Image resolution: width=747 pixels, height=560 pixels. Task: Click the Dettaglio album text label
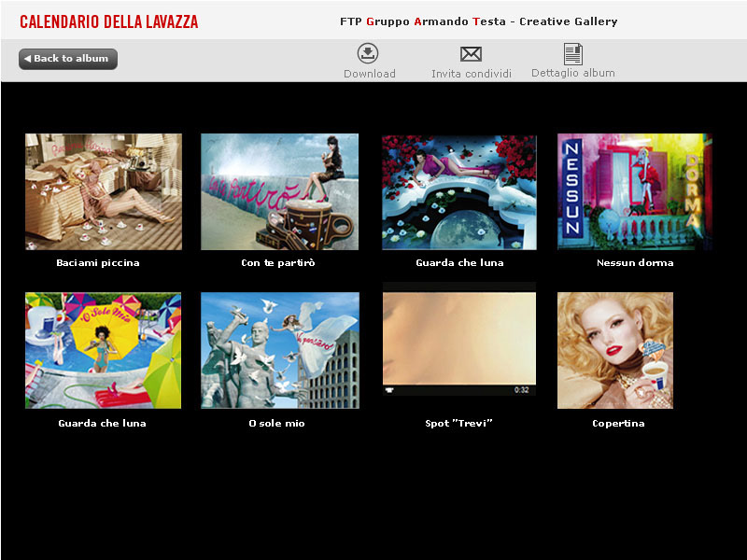(x=573, y=73)
